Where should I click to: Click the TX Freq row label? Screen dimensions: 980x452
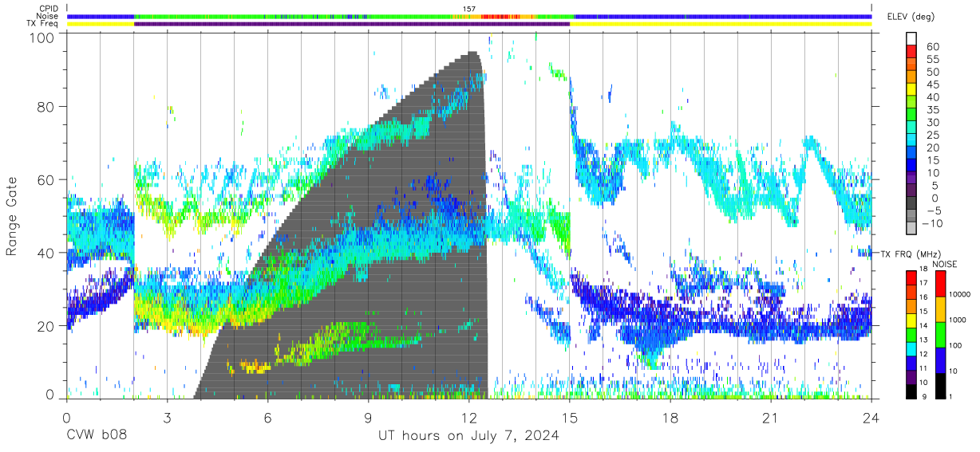(44, 23)
